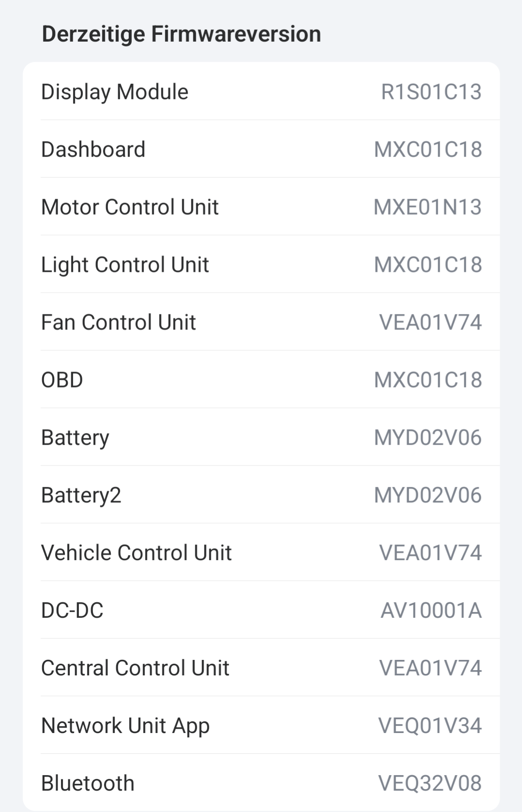The image size is (522, 812).
Task: Select the AV10001A version value
Action: click(x=431, y=610)
